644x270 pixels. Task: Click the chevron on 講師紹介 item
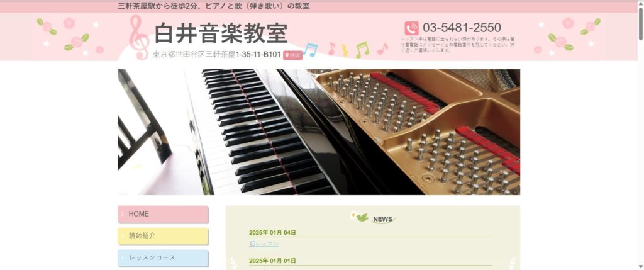pos(123,236)
